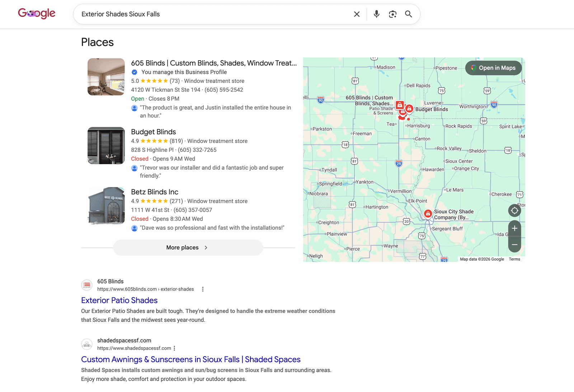Clear the search box with X icon

click(x=357, y=14)
